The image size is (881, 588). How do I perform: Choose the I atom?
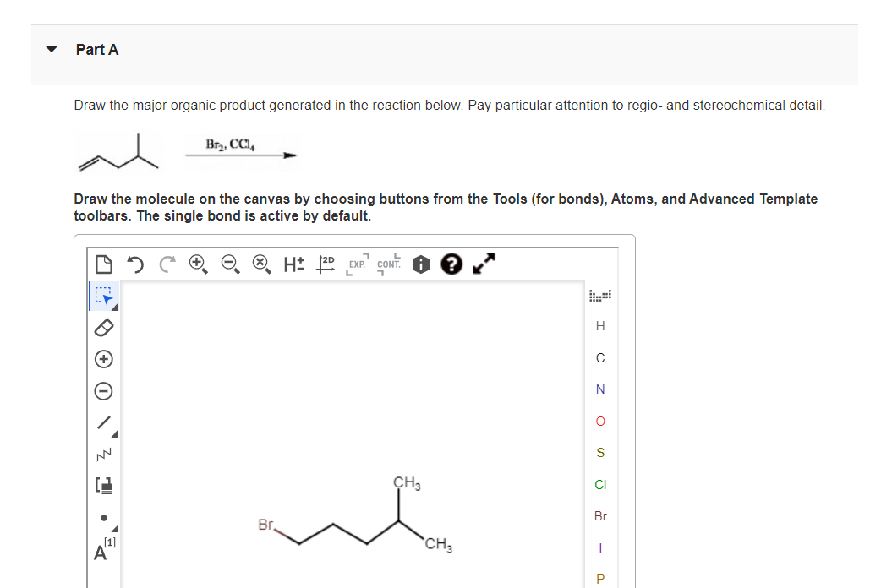pos(600,547)
